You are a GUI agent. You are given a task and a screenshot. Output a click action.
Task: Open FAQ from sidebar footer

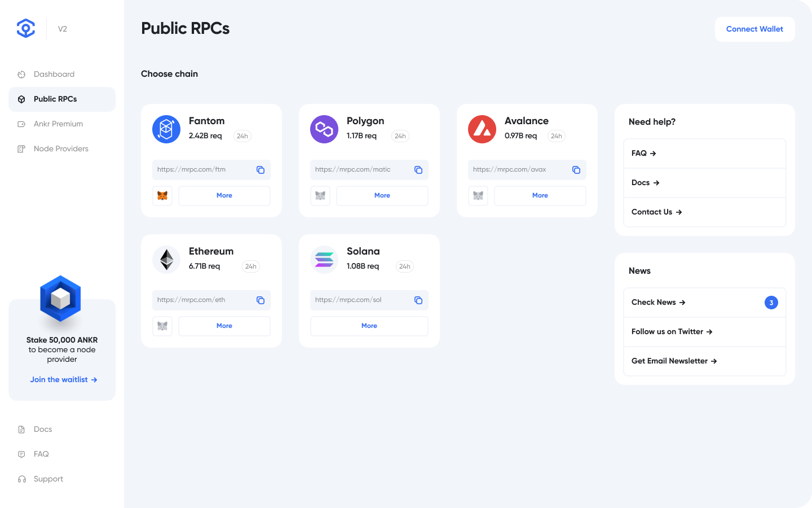pyautogui.click(x=62, y=454)
